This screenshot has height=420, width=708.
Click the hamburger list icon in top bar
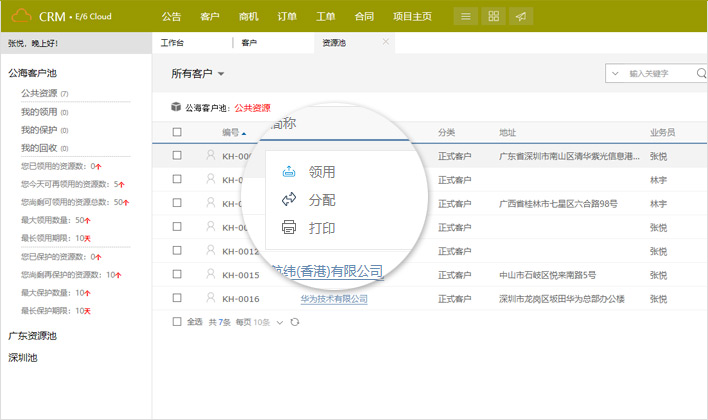click(465, 17)
